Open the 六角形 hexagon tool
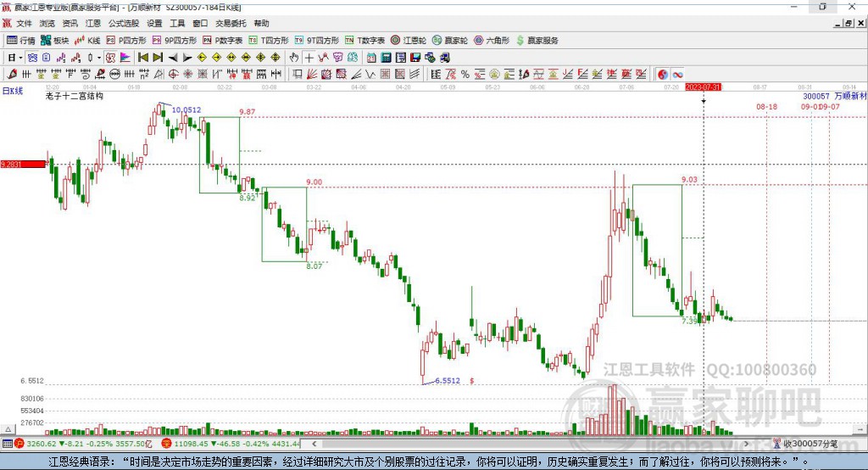The width and height of the screenshot is (868, 470). click(x=492, y=41)
